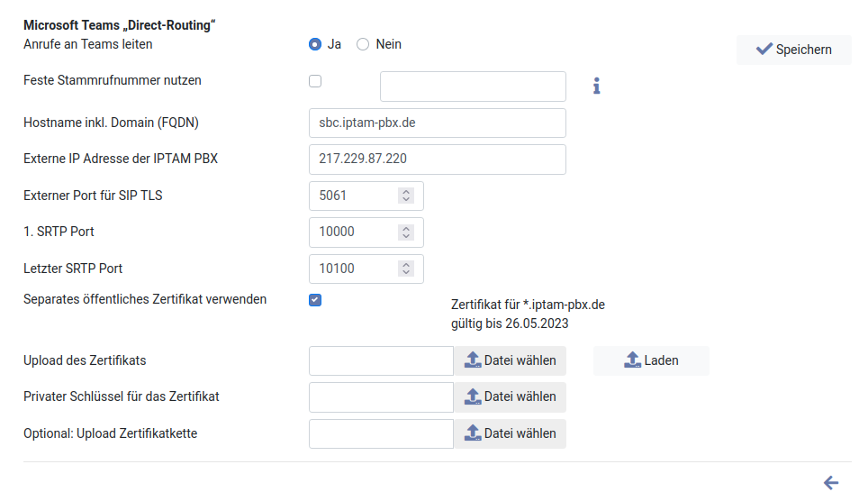The width and height of the screenshot is (868, 501).
Task: Click the Letzter SRTP Port spinner arrows
Action: pyautogui.click(x=406, y=269)
